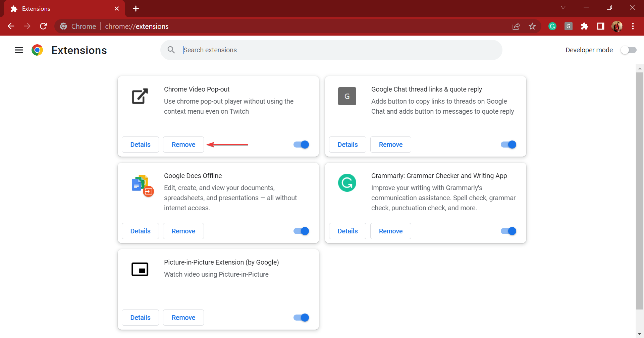Select the Extensions browser tab
644x338 pixels.
(64, 9)
